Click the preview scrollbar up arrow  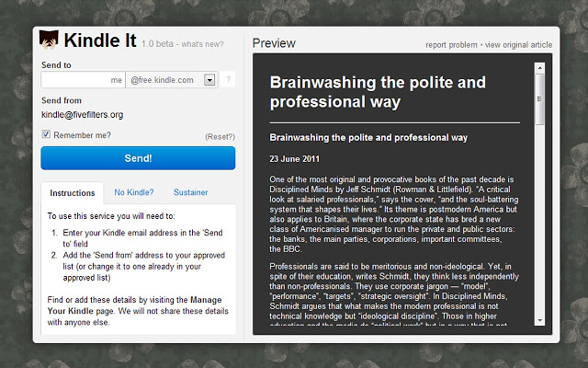point(539,68)
